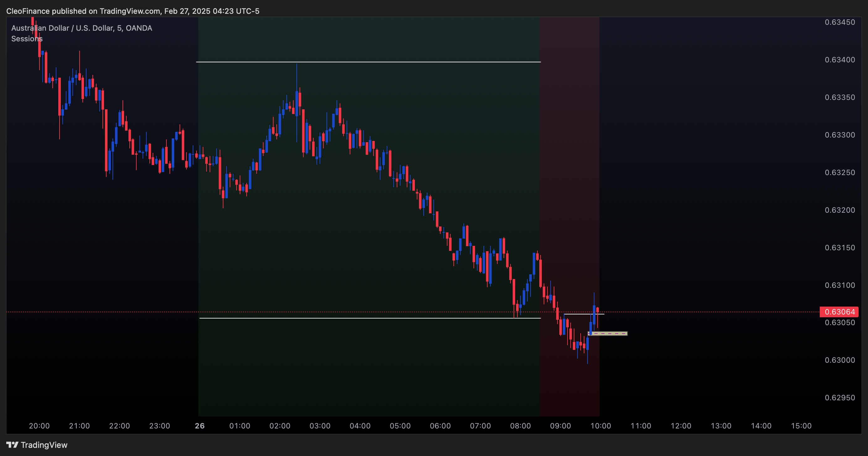Click the 0.63450 price axis label

(x=840, y=22)
